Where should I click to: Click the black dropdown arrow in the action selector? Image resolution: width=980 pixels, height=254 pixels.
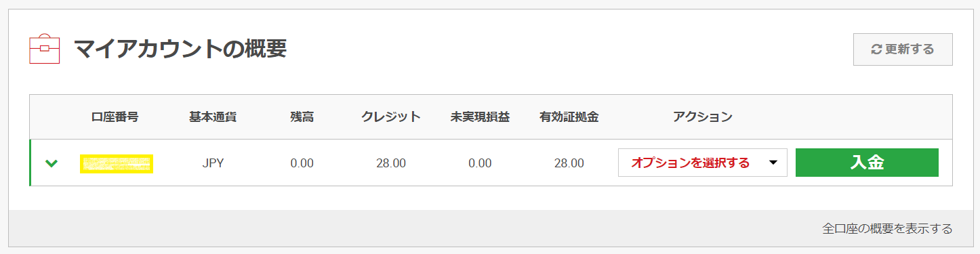[x=773, y=163]
